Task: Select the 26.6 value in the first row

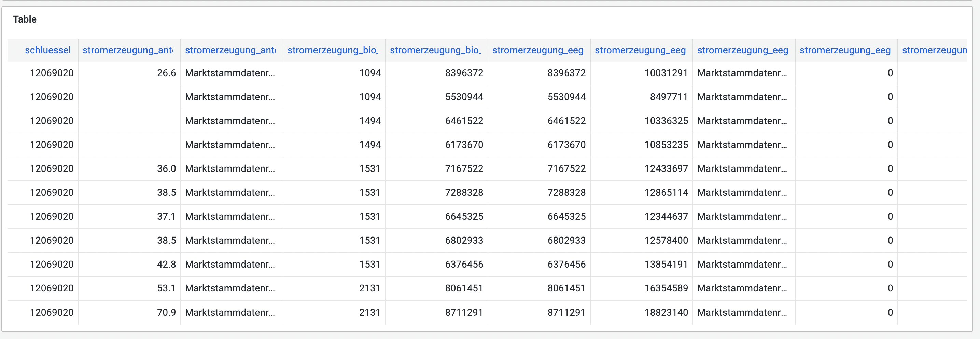Action: [167, 73]
